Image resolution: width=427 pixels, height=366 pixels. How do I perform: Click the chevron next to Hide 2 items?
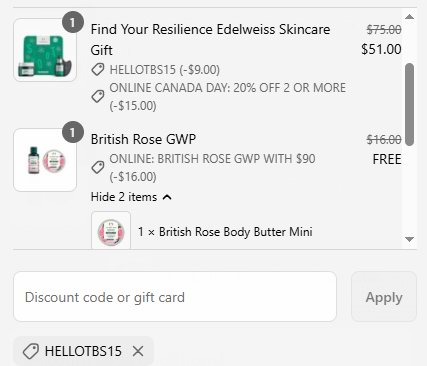167,197
